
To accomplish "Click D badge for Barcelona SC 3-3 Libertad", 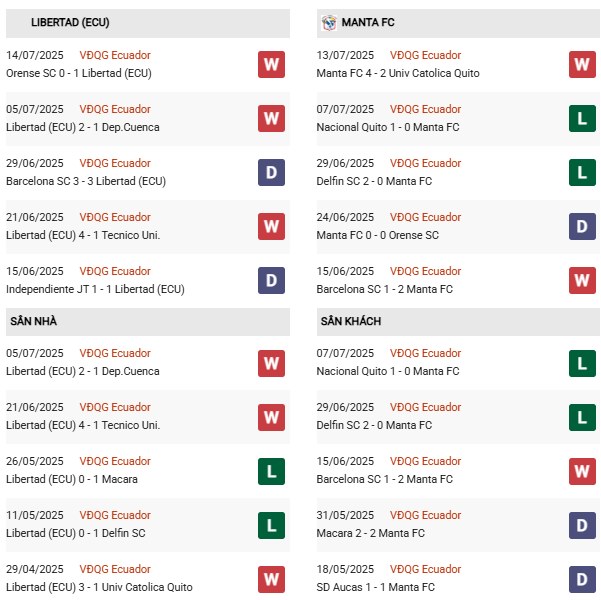I will 271,173.
